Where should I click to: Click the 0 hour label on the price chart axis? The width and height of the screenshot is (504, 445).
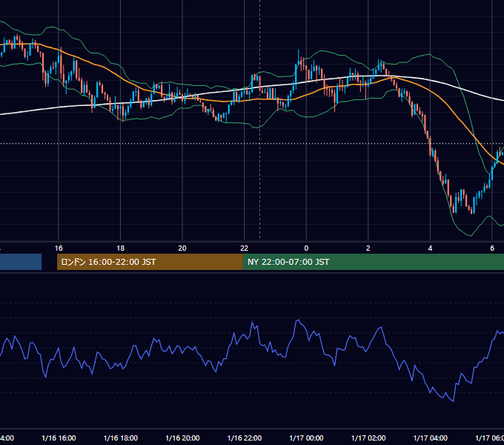[306, 248]
